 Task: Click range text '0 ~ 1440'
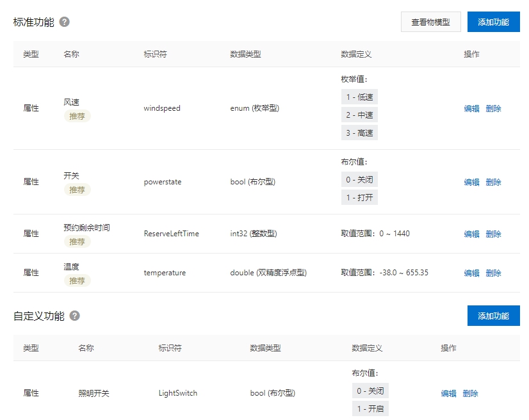pos(395,234)
